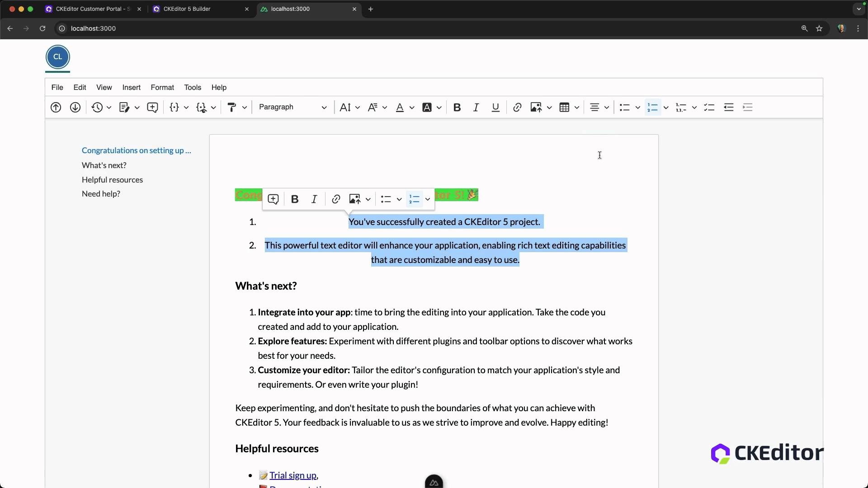
Task: Open the Format menu
Action: click(x=162, y=88)
